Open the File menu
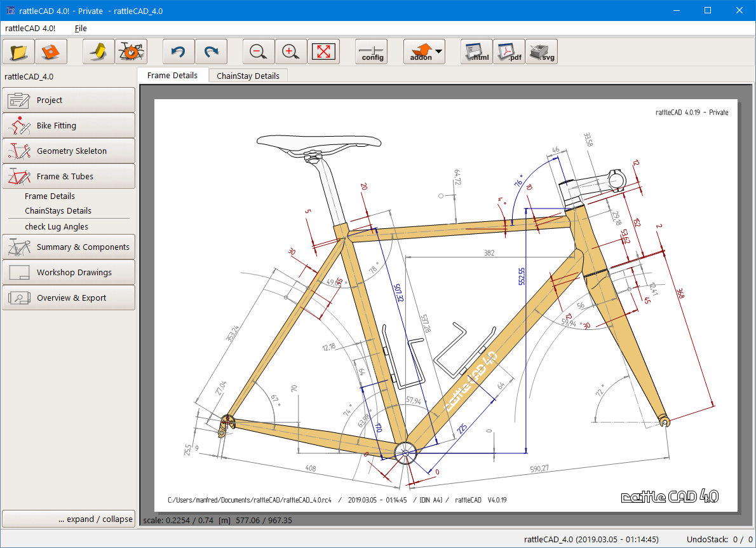The height and width of the screenshot is (548, 756). 81,29
